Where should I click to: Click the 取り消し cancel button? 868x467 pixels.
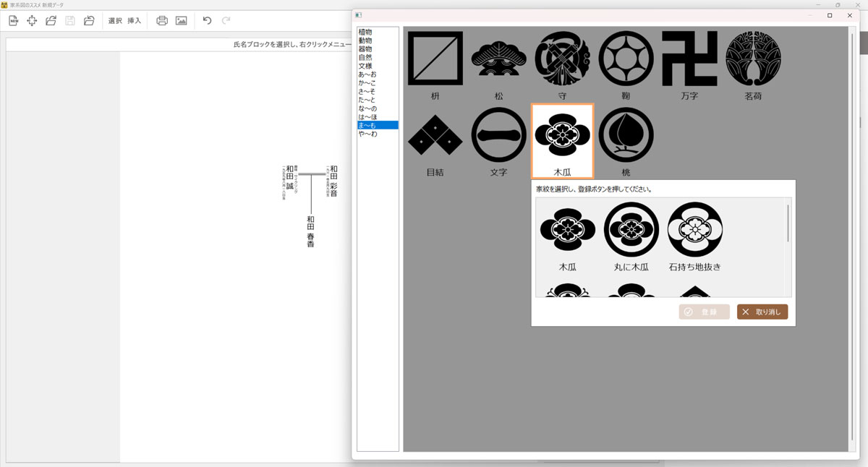pos(762,312)
